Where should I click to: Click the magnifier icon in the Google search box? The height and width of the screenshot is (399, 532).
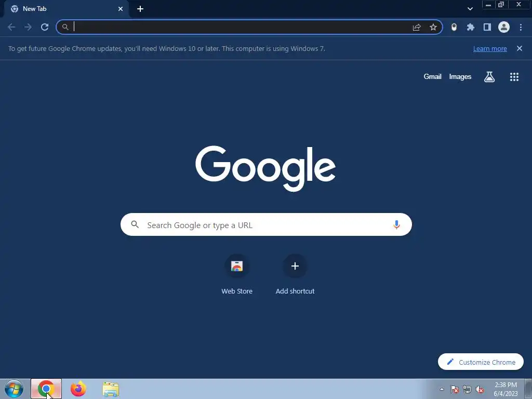[x=135, y=224]
